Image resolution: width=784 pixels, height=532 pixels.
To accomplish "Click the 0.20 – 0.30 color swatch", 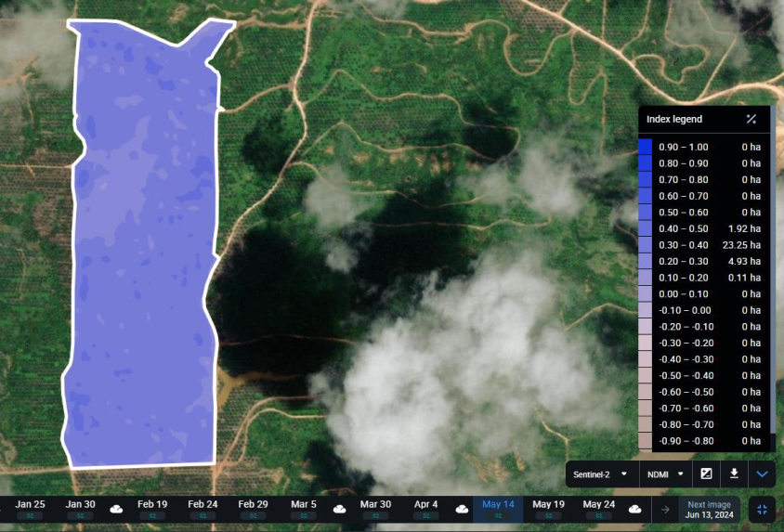I will click(x=645, y=261).
